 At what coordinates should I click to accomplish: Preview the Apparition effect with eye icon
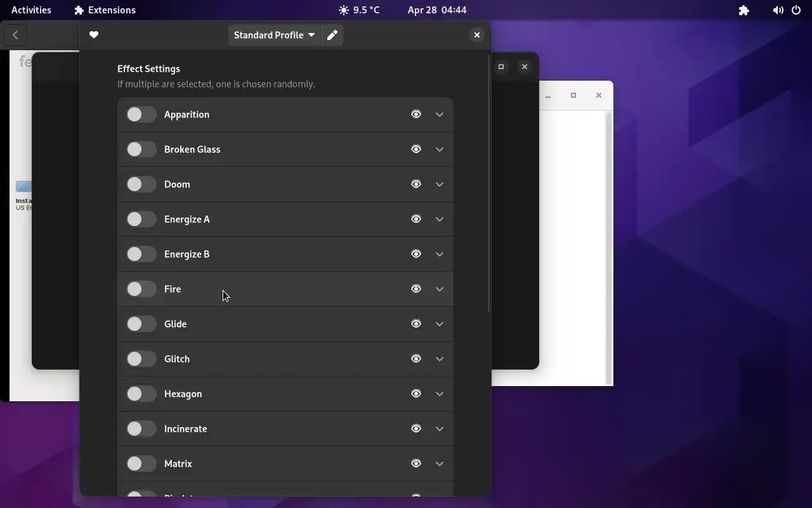pos(416,114)
